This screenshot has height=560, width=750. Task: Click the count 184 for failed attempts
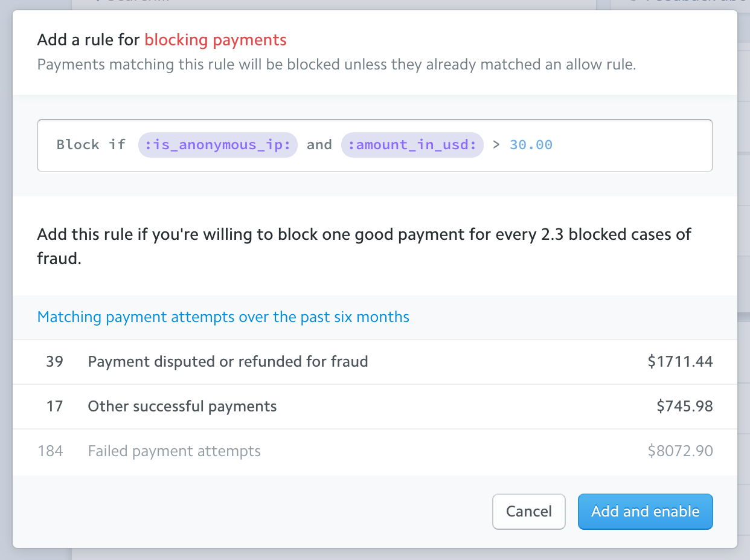[50, 451]
